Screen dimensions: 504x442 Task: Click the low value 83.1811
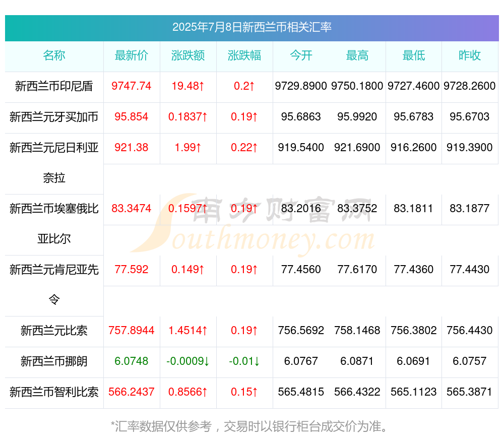coord(414,208)
